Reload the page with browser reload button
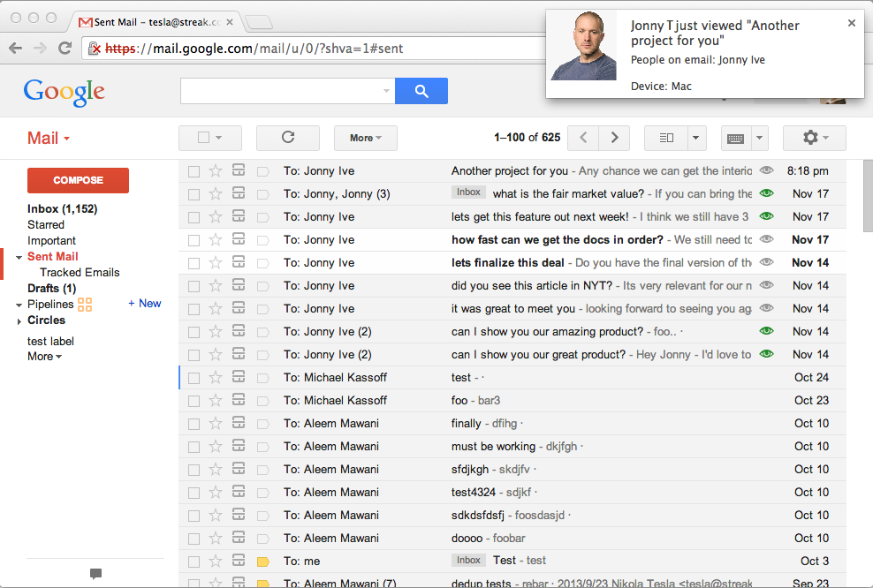 (65, 49)
